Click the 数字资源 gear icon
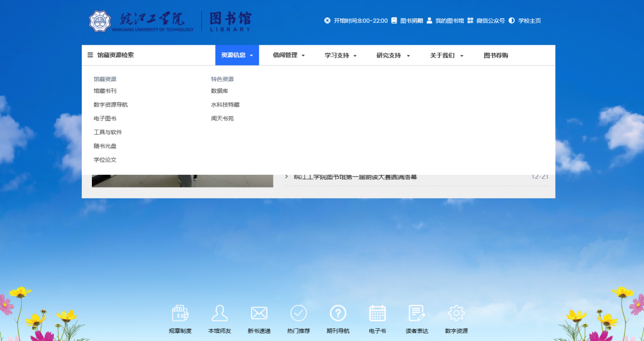 pos(456,313)
